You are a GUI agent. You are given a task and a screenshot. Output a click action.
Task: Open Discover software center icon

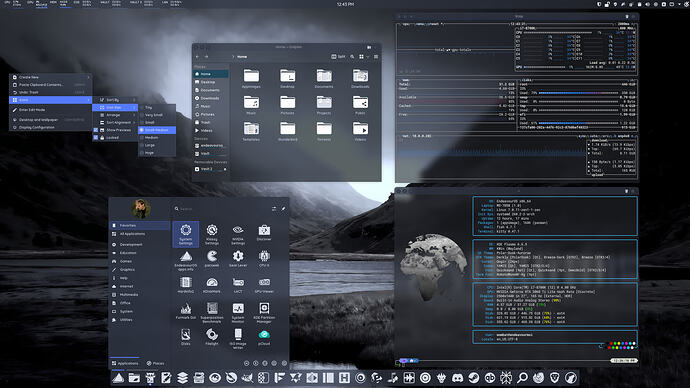264,233
